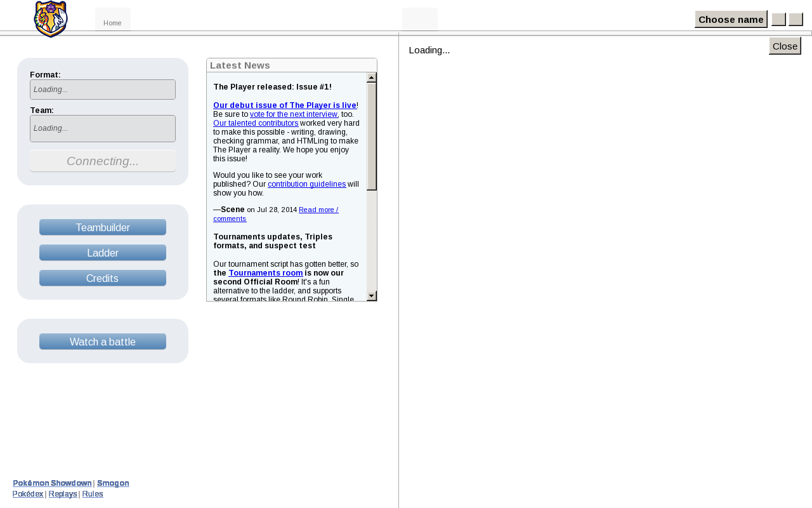Open the Format selector dropdown
Image resolution: width=812 pixels, height=508 pixels.
(x=103, y=90)
